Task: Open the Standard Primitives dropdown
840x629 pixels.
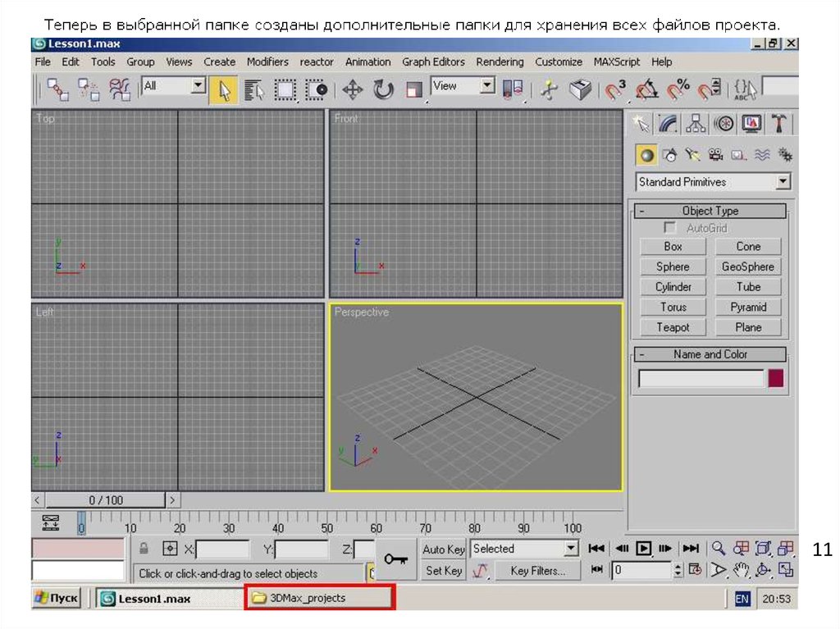Action: point(783,182)
